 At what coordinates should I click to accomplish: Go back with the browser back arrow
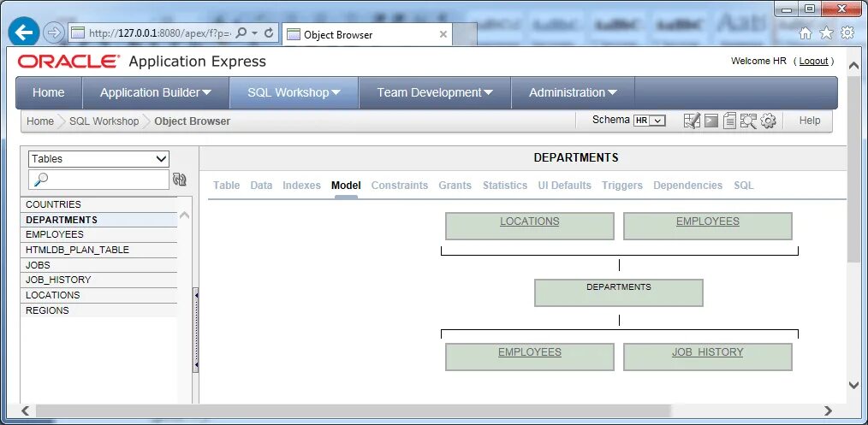[24, 32]
